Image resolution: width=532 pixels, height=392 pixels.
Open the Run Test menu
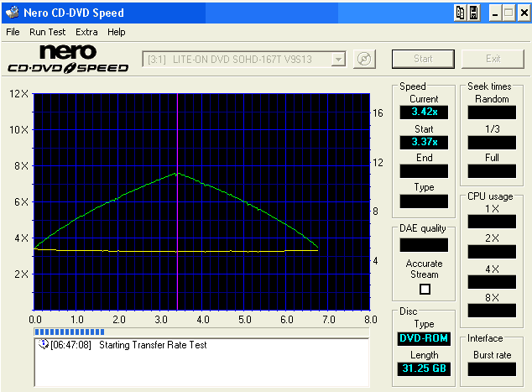pos(47,32)
